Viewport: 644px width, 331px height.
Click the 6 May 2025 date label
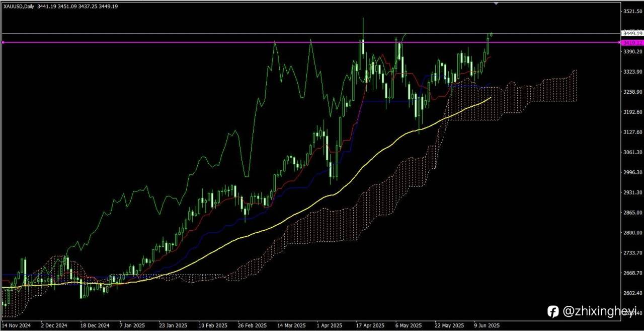click(409, 325)
